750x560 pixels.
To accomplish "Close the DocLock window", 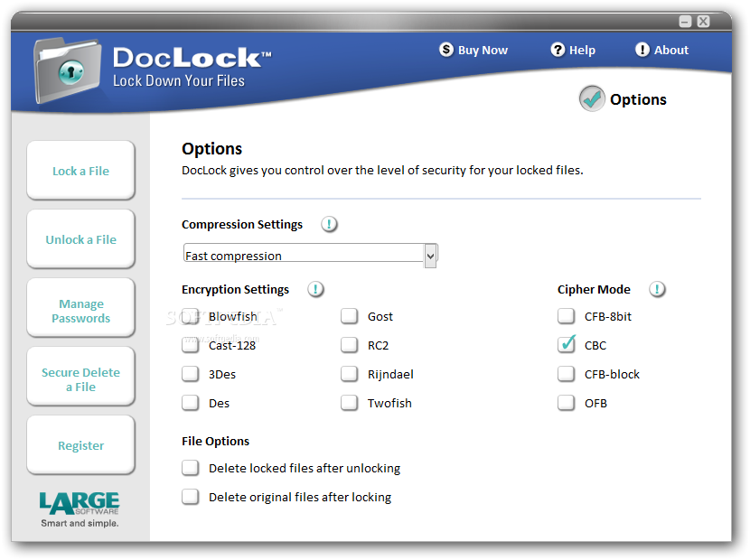I will 703,22.
